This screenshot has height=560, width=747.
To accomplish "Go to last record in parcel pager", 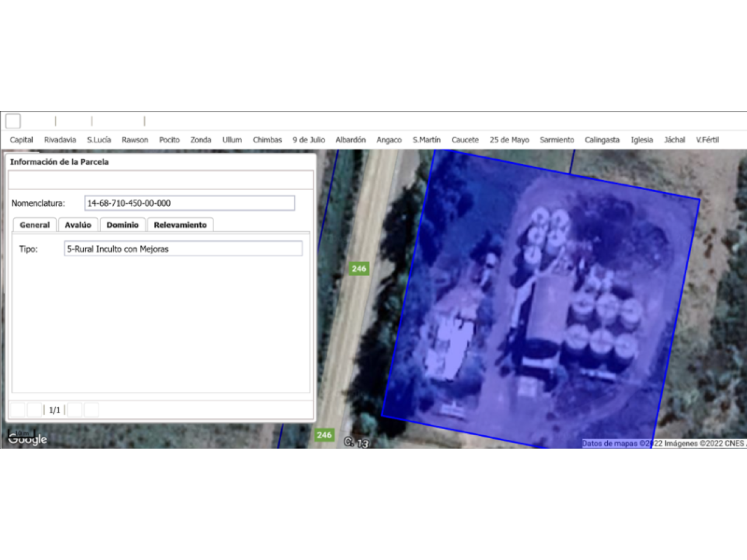I will pyautogui.click(x=92, y=410).
